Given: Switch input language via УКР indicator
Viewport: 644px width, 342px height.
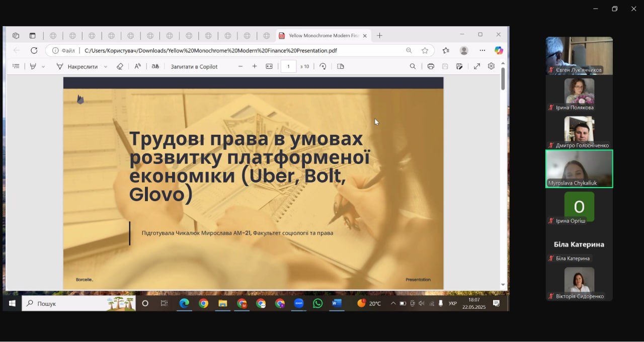Looking at the screenshot, I should pyautogui.click(x=453, y=303).
